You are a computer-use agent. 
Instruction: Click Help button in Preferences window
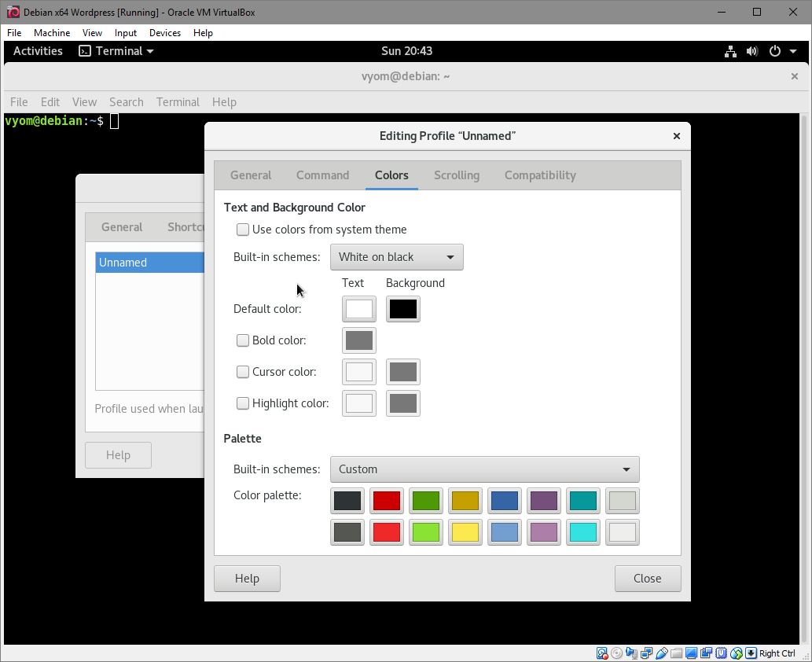(118, 455)
